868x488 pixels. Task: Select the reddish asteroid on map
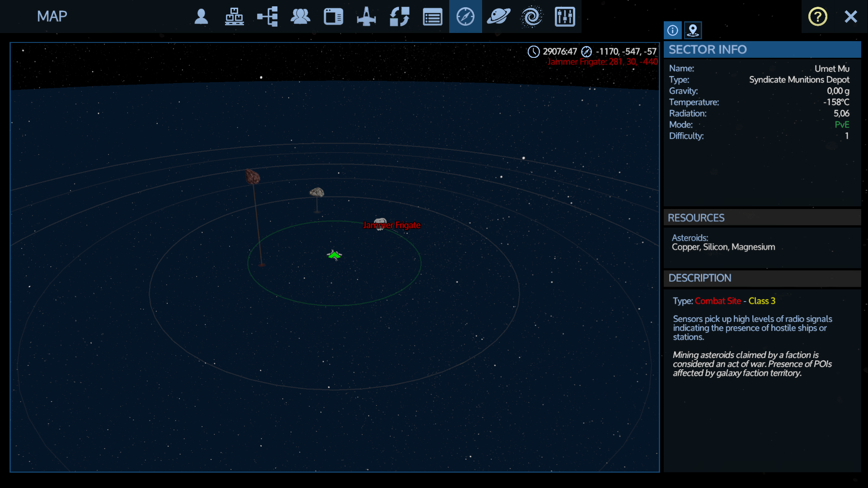click(x=252, y=177)
